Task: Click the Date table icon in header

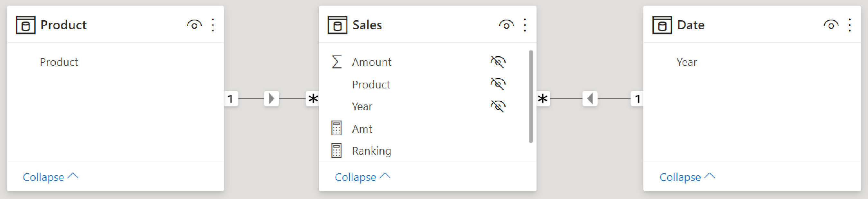Action: pyautogui.click(x=662, y=25)
